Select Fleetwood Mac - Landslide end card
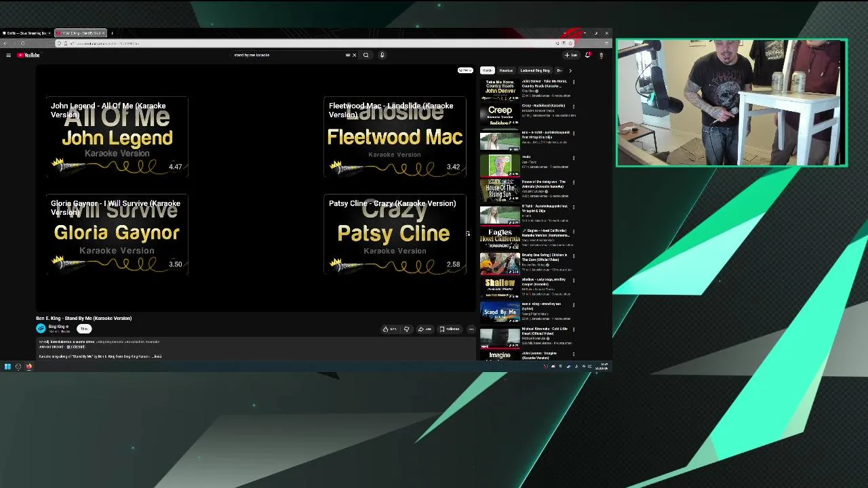Viewport: 868px width, 488px height. (x=395, y=137)
